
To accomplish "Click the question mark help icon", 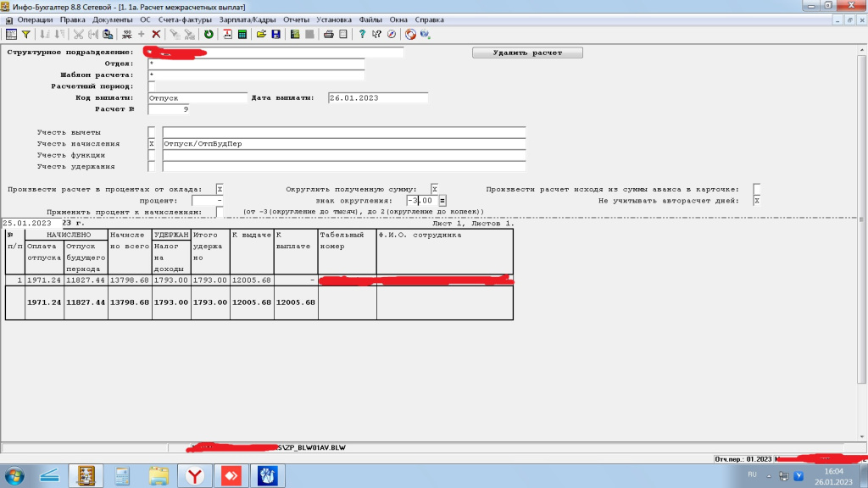I will [x=362, y=35].
